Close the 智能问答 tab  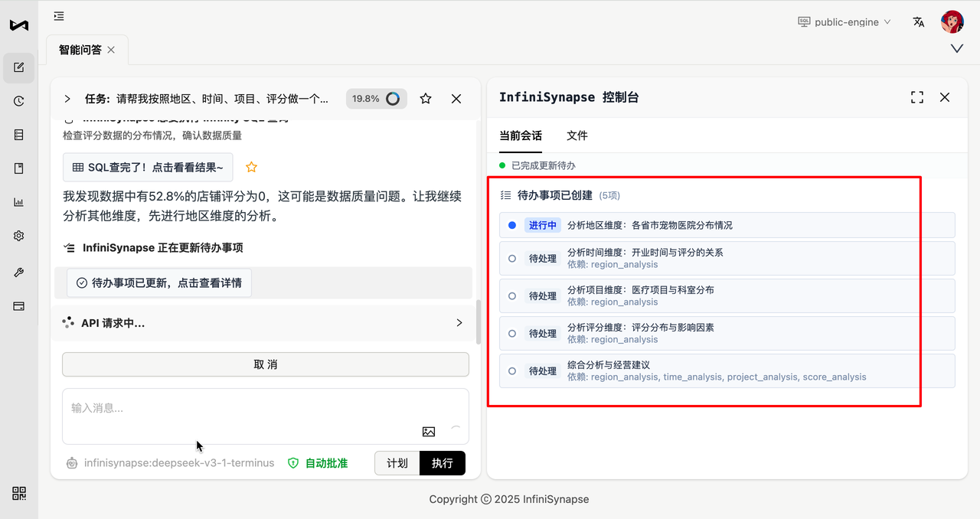pyautogui.click(x=111, y=50)
